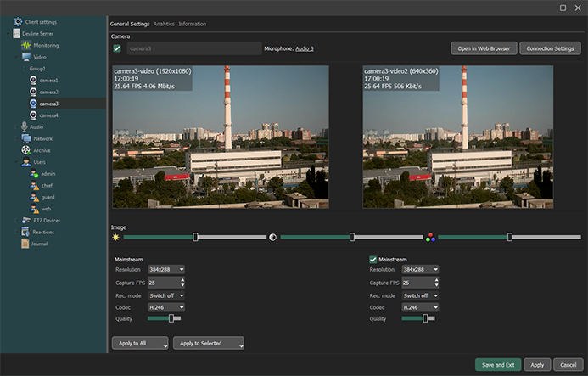Click Open in Web Browser button

click(x=484, y=48)
